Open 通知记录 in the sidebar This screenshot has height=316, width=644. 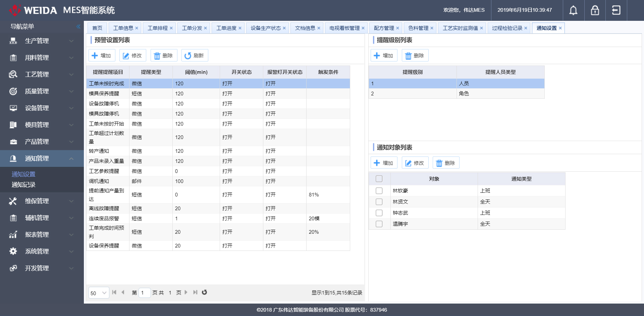(23, 185)
